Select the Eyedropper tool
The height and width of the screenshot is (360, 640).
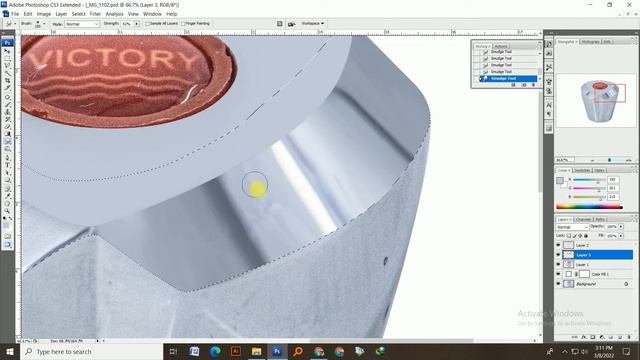click(7, 196)
